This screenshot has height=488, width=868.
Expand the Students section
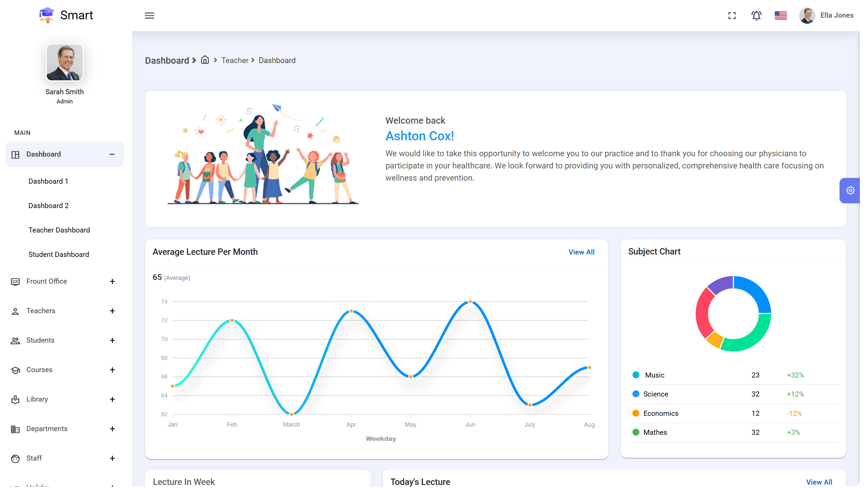tap(112, 340)
